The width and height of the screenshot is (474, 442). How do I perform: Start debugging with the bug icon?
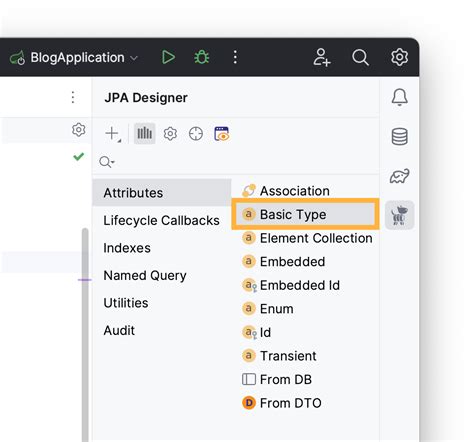pyautogui.click(x=202, y=57)
